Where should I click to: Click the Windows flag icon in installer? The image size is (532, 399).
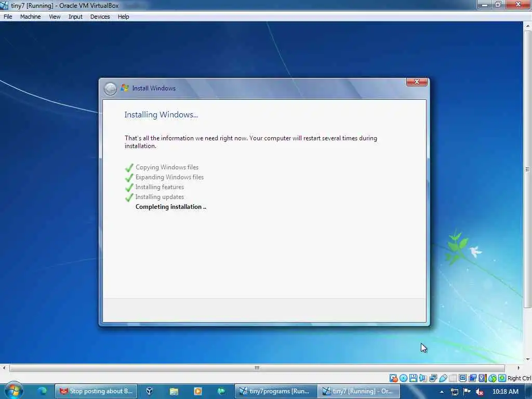(x=125, y=88)
